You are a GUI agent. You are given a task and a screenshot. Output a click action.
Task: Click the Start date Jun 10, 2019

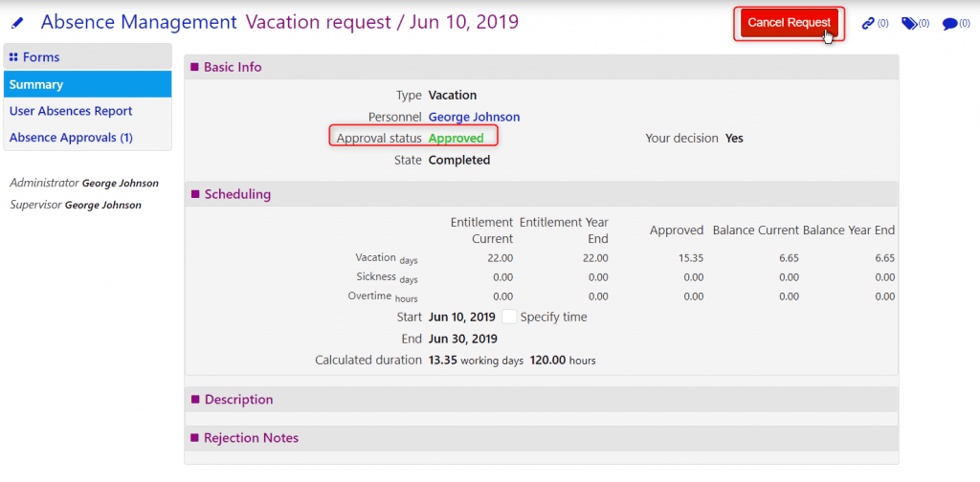pos(462,317)
